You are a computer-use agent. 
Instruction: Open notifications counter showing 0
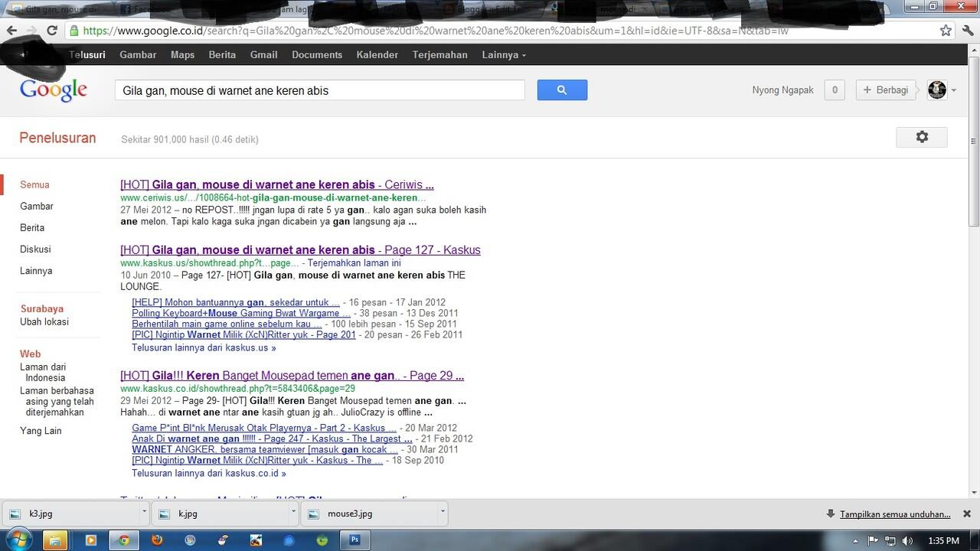coord(835,90)
